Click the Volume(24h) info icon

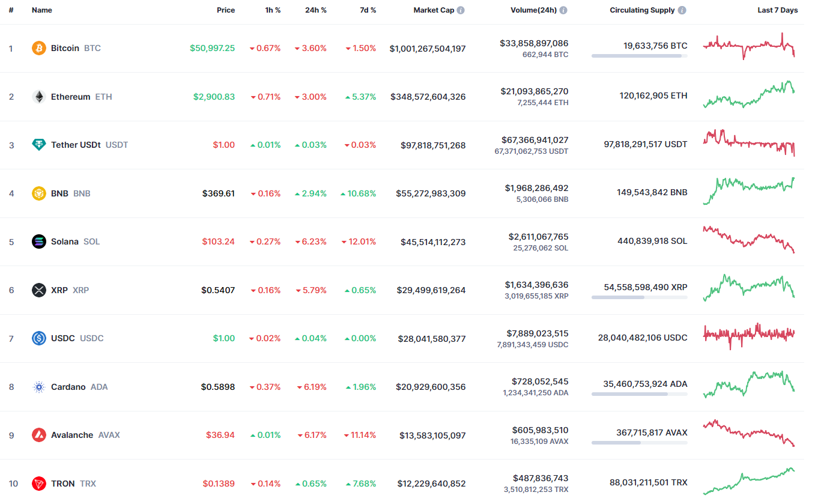pyautogui.click(x=563, y=10)
